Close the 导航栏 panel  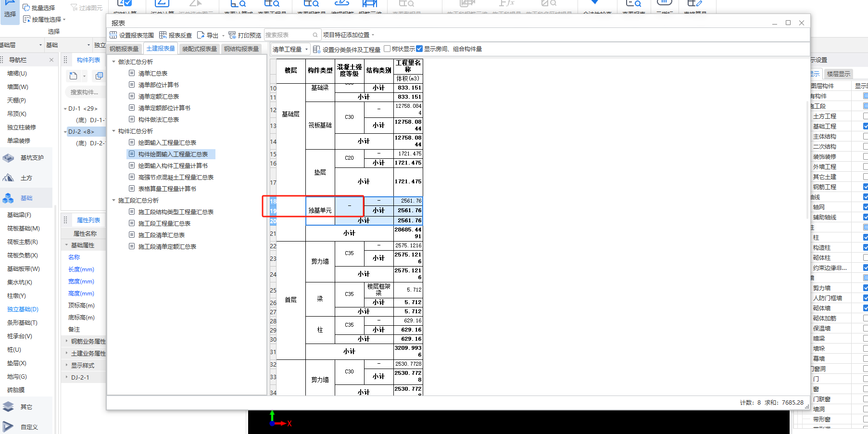tap(51, 60)
